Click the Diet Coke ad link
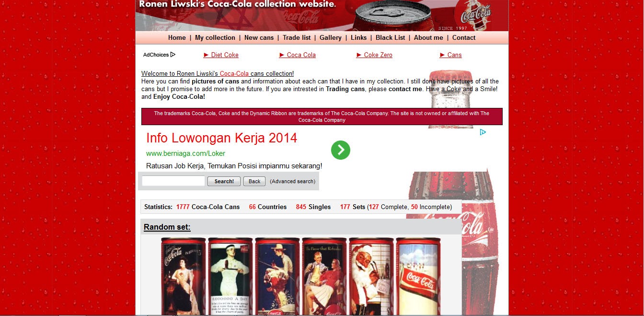 pos(224,55)
